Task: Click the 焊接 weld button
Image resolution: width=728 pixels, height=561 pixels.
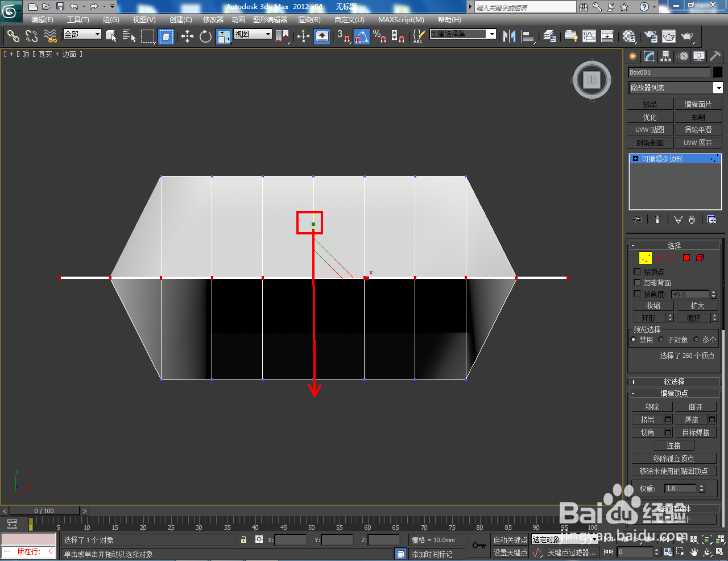Action: 691,419
